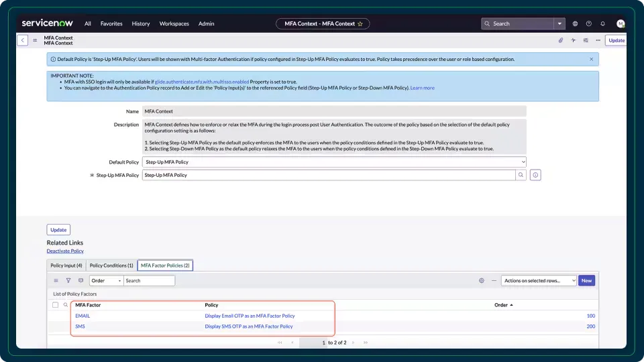
Task: Click the personalize form settings icon
Action: [x=586, y=40]
